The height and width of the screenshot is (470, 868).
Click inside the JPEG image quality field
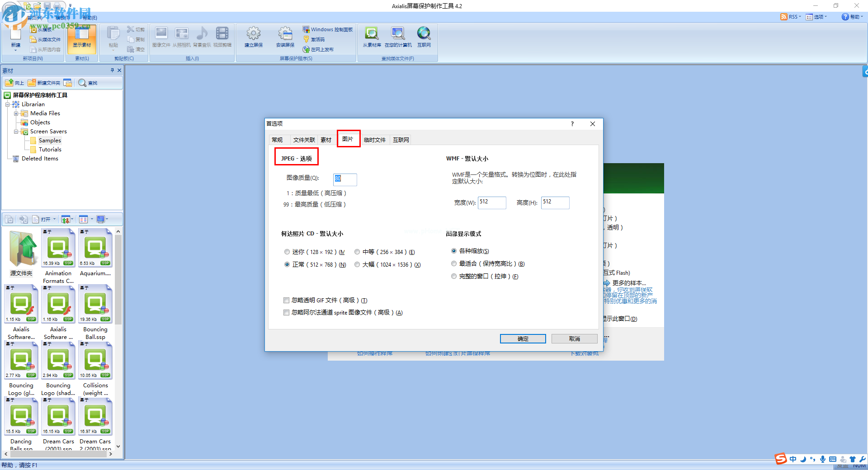click(344, 179)
